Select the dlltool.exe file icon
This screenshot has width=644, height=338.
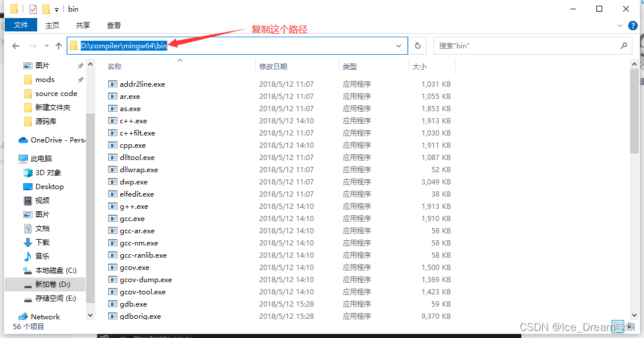113,158
